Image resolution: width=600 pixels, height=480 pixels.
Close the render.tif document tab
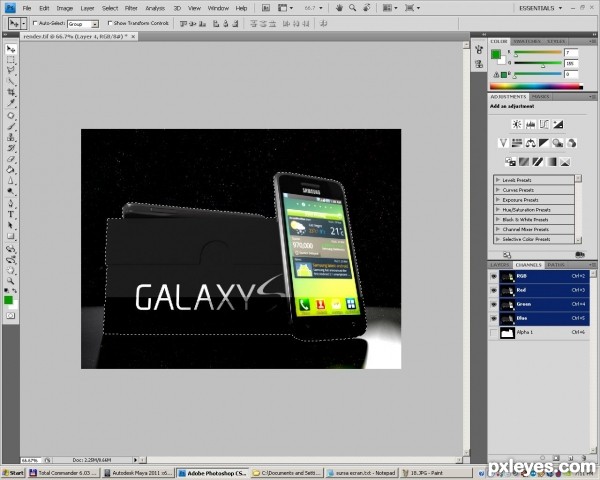(133, 36)
